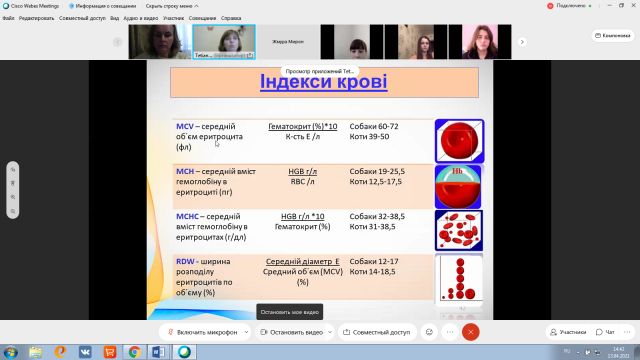
Task: Select the Жырра Мирон participant tile
Action: pyautogui.click(x=288, y=42)
